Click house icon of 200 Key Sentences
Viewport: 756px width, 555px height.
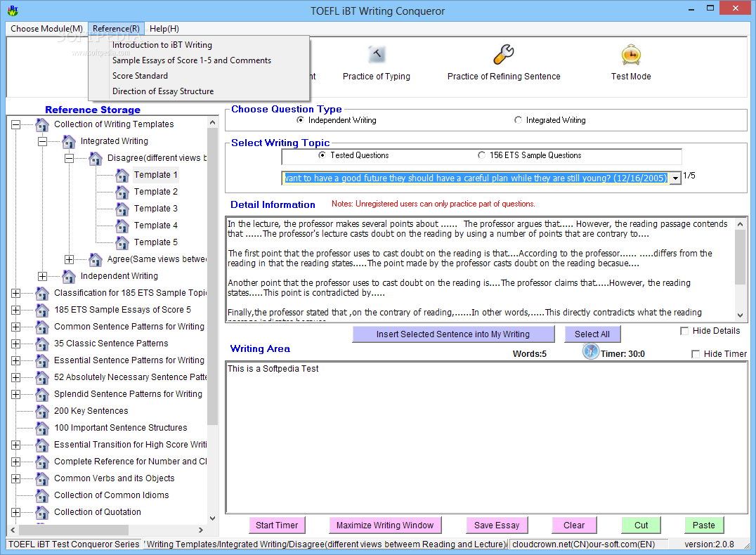[42, 411]
